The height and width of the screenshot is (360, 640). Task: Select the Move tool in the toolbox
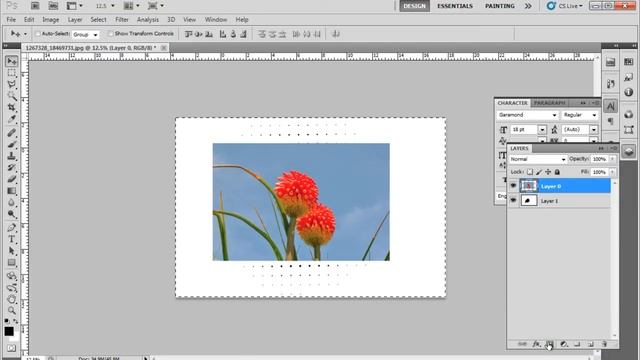(11, 61)
